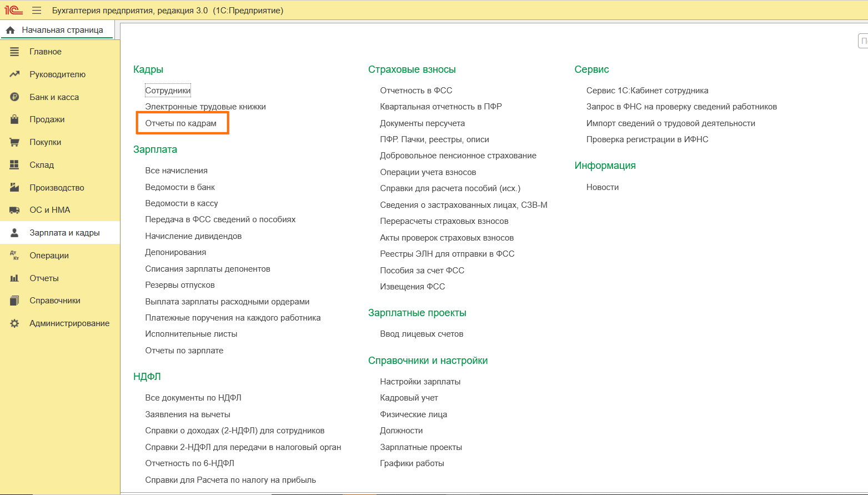Open the Главное section
Viewport: 868px width, 495px height.
(x=46, y=52)
